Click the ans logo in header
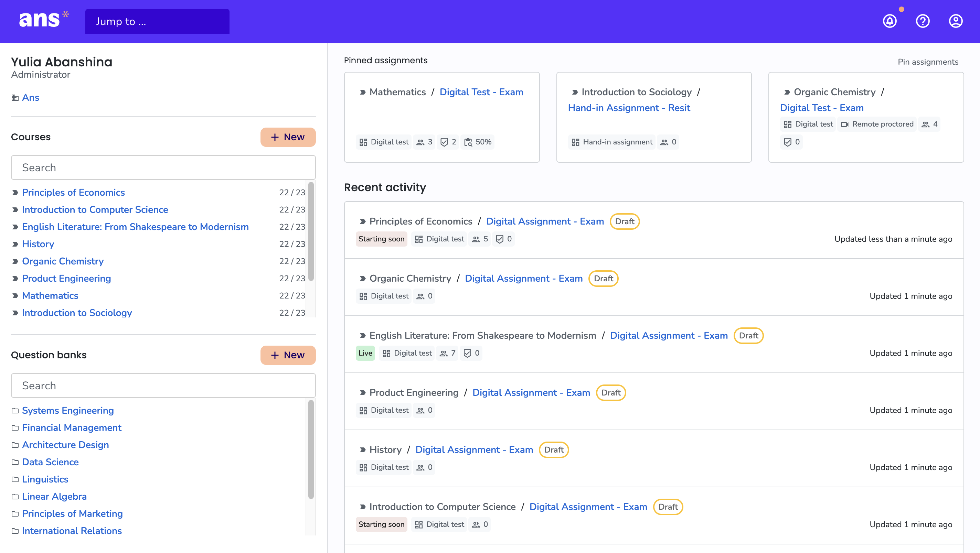The height and width of the screenshot is (553, 980). [x=44, y=19]
